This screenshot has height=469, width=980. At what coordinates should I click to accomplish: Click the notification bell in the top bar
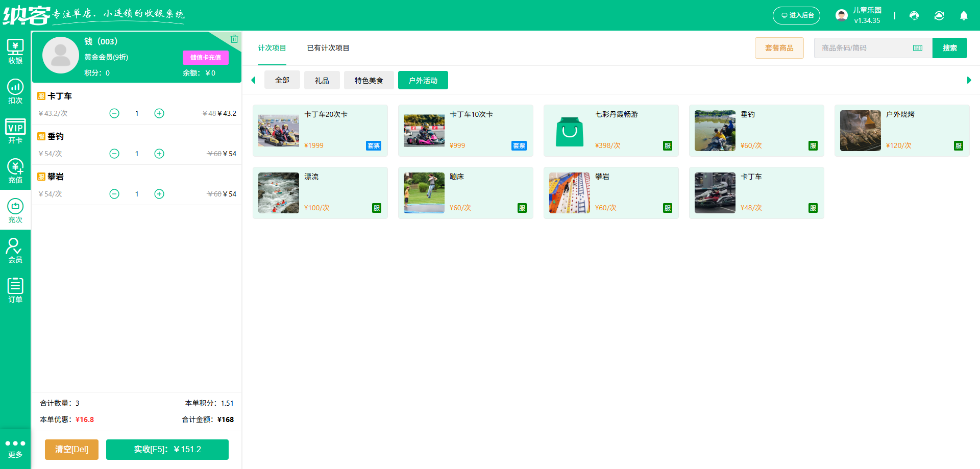964,16
